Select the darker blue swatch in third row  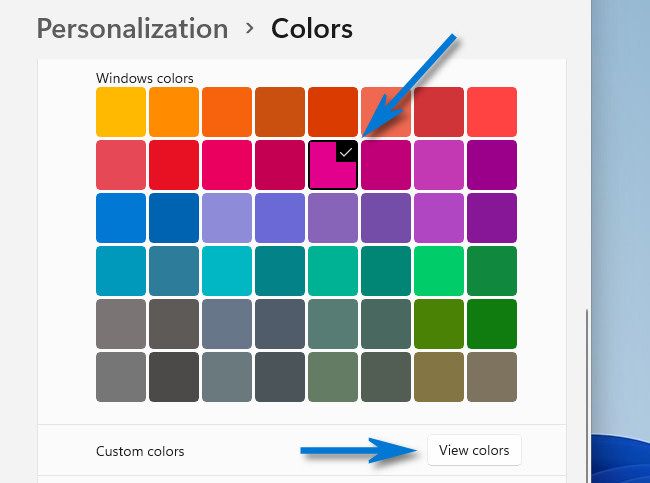click(x=174, y=218)
